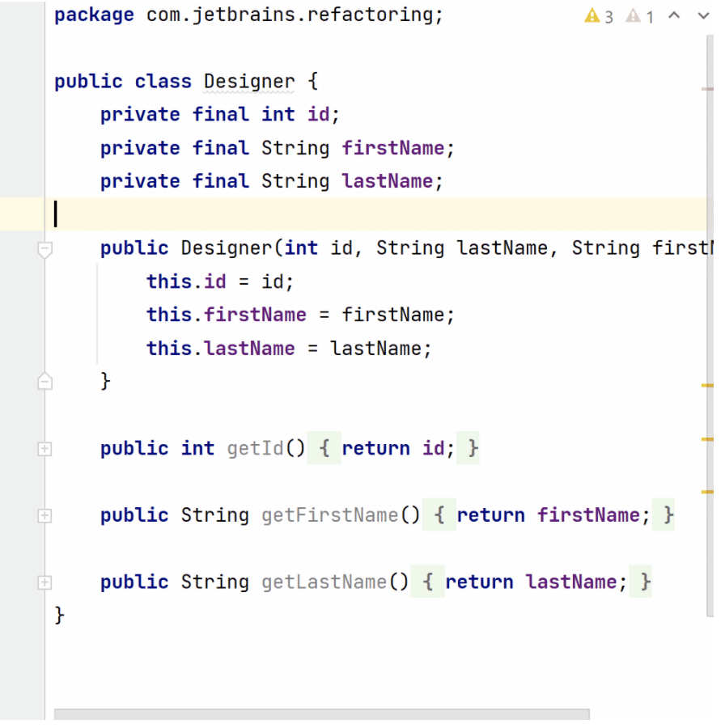Image resolution: width=725 pixels, height=728 pixels.
Task: Jump to next highlighted problem using down arrow
Action: (x=702, y=16)
